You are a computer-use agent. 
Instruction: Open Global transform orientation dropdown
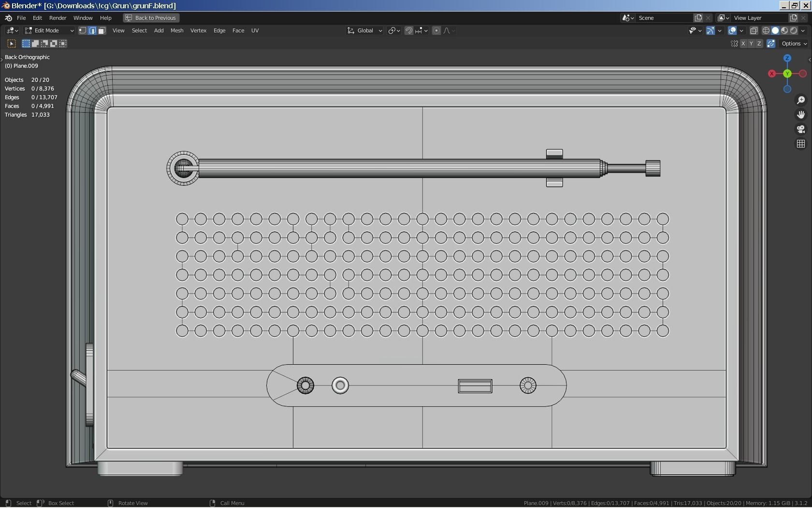point(365,30)
